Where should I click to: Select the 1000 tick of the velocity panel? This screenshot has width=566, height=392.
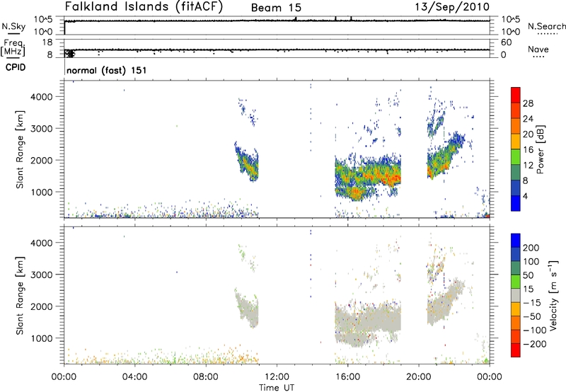coord(42,338)
